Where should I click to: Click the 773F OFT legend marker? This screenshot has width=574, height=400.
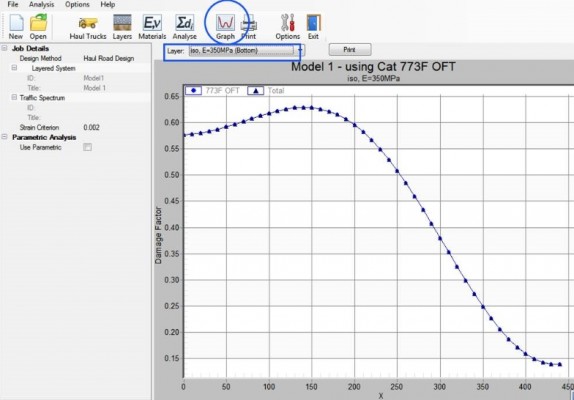(194, 90)
